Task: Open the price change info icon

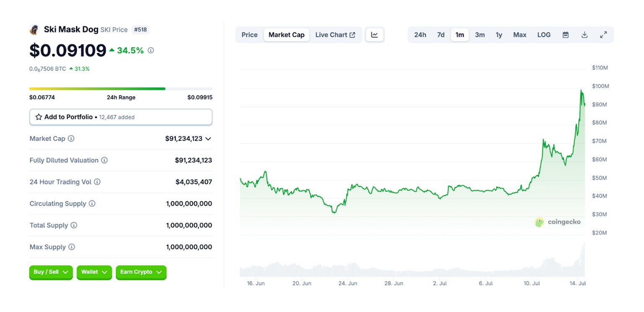Action: (x=151, y=50)
